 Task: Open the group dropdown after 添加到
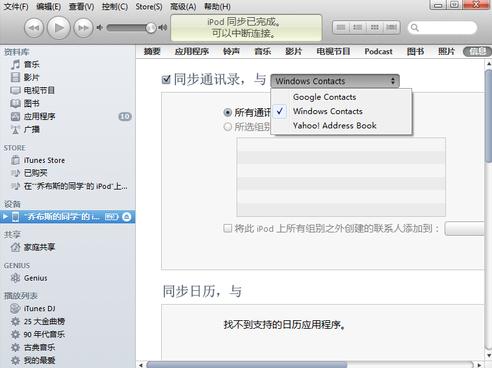coord(464,229)
